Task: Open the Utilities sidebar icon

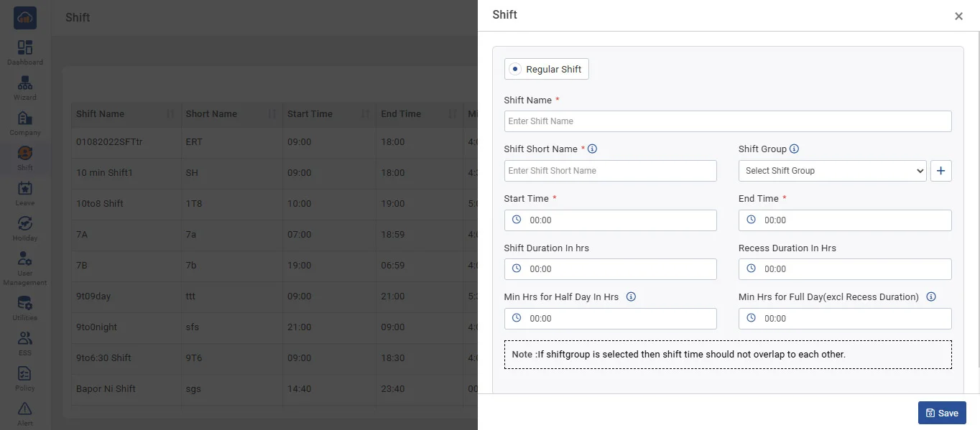Action: tap(25, 304)
